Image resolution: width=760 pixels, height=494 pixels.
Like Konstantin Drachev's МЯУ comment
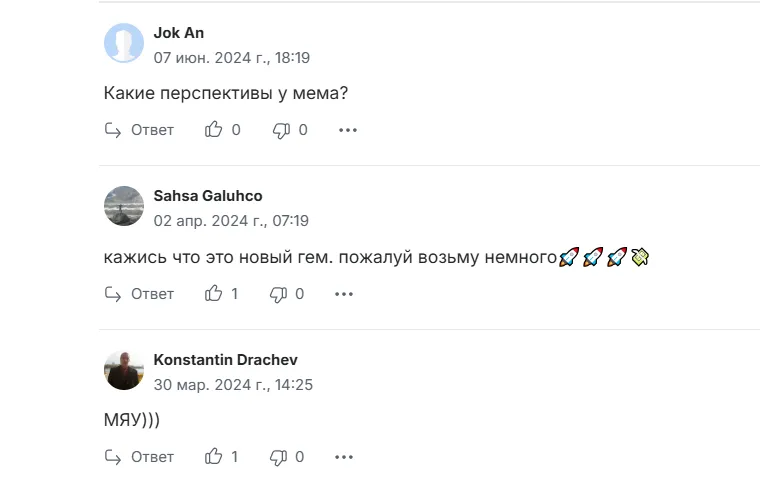click(x=213, y=456)
